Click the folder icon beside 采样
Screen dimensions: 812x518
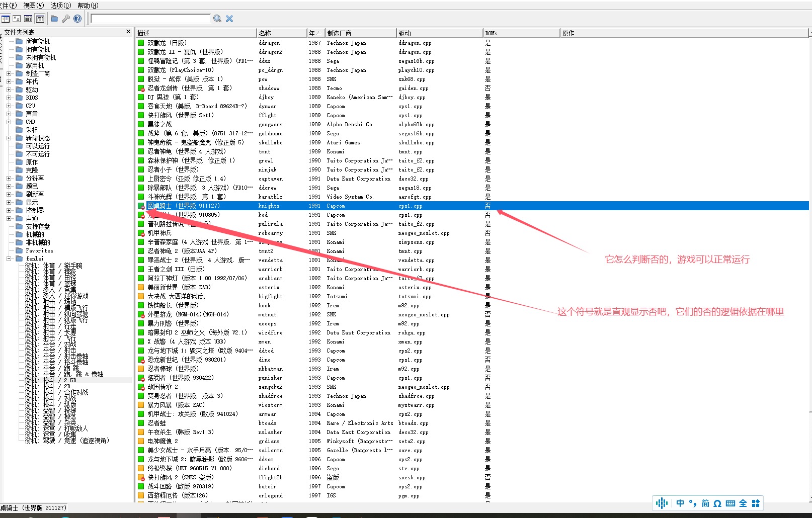click(19, 130)
